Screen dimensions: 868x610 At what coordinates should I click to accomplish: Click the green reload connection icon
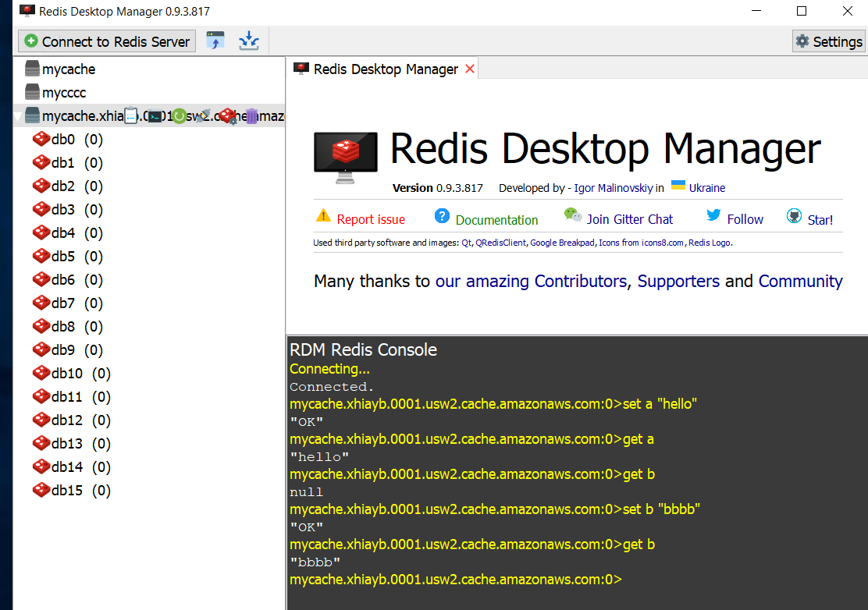[x=180, y=116]
